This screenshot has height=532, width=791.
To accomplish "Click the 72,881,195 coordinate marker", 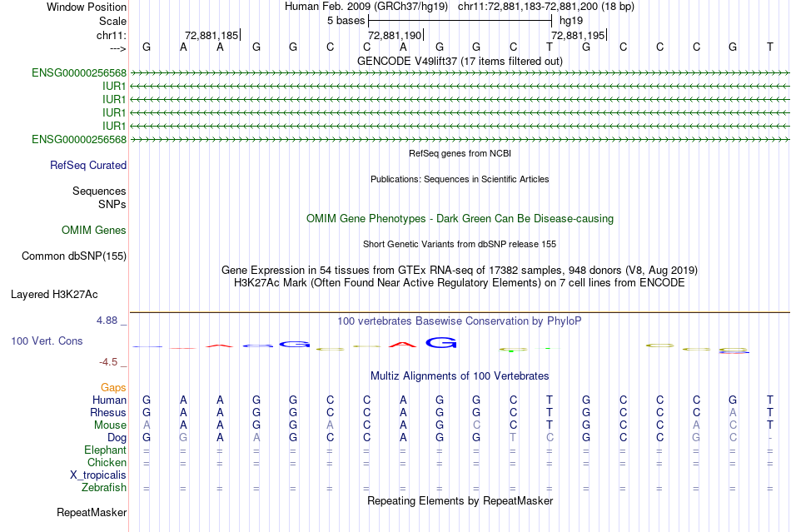I will [578, 35].
